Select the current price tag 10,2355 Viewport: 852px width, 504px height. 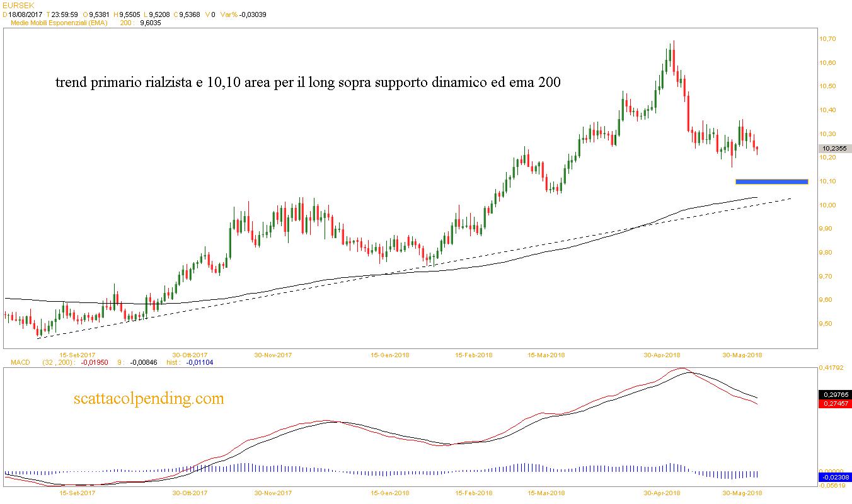point(834,149)
